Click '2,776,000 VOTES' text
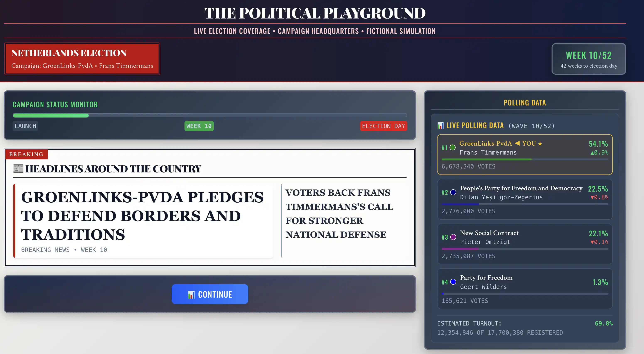Screen dimensions: 644x354 click(x=468, y=211)
